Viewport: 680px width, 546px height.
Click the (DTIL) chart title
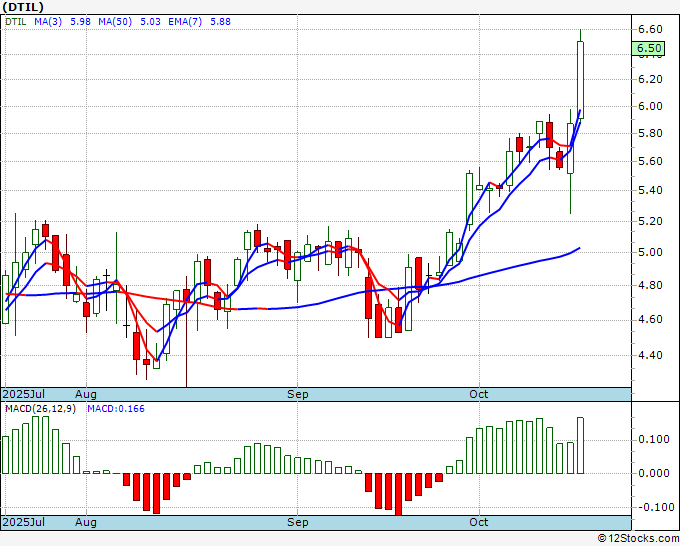click(x=23, y=7)
